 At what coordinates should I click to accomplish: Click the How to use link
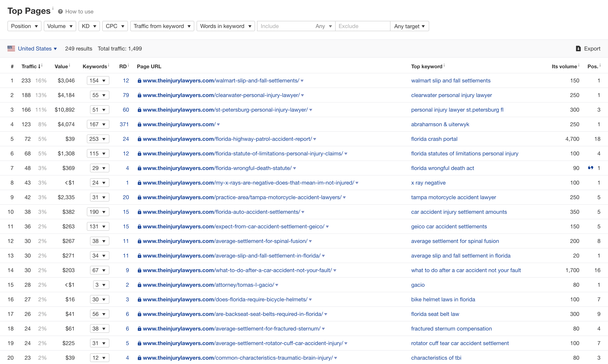click(79, 11)
